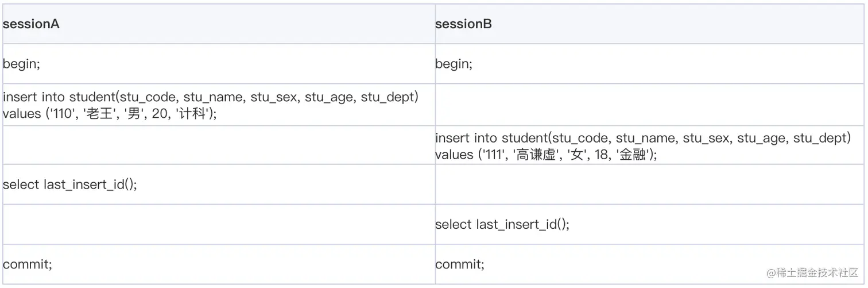Screen dimensions: 868x288
Task: Click the name '高谦虚' in sessionB values
Action: click(x=538, y=154)
